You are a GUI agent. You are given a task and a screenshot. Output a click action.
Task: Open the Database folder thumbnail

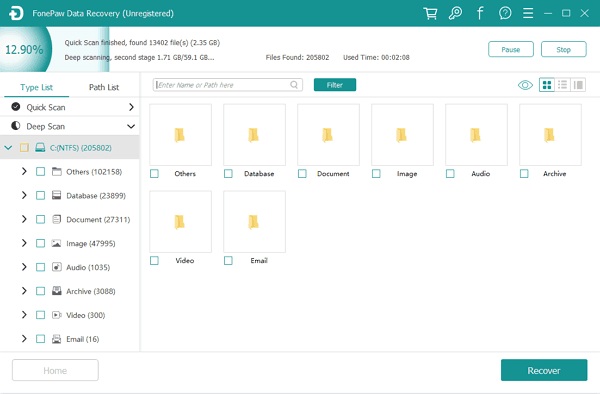pos(254,135)
